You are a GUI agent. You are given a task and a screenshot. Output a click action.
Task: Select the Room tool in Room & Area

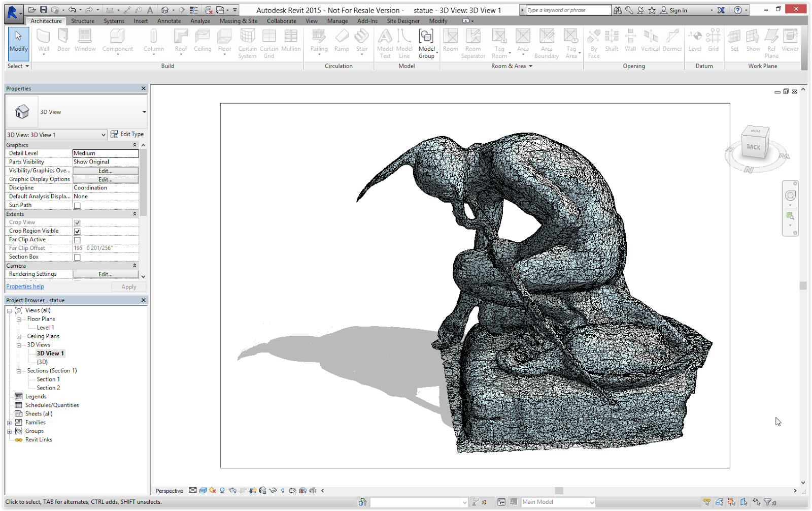[451, 41]
